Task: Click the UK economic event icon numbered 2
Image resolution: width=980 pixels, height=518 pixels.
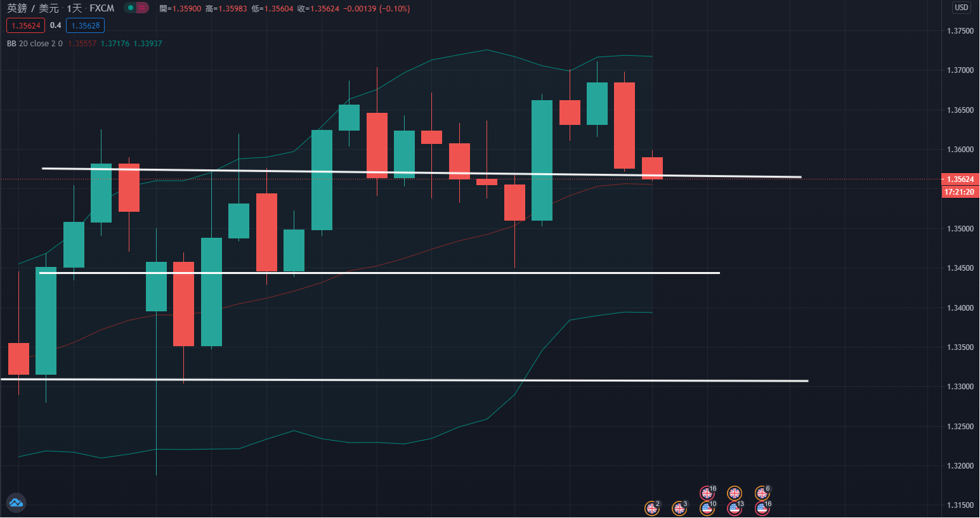Action: pyautogui.click(x=651, y=508)
